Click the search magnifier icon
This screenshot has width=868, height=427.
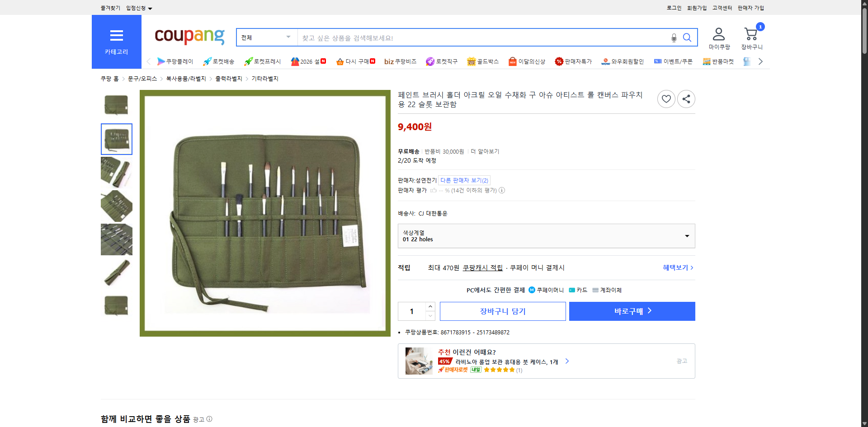(687, 38)
